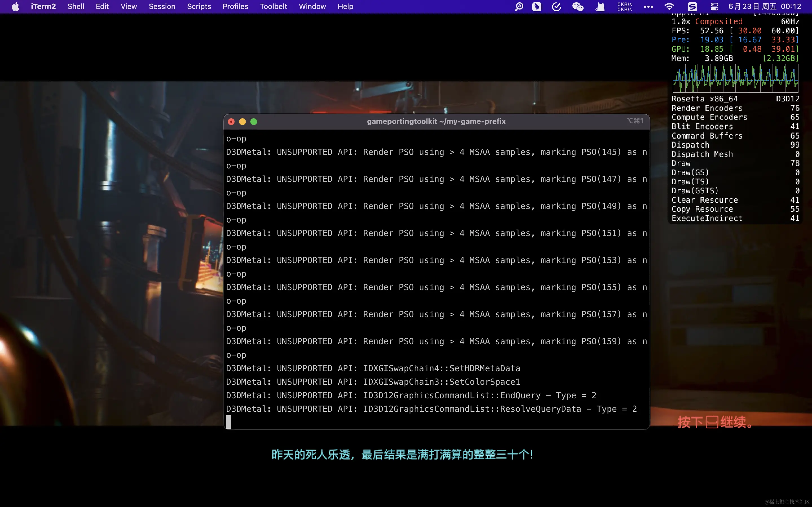This screenshot has height=507, width=812.
Task: Open the Shell menu
Action: [76, 6]
